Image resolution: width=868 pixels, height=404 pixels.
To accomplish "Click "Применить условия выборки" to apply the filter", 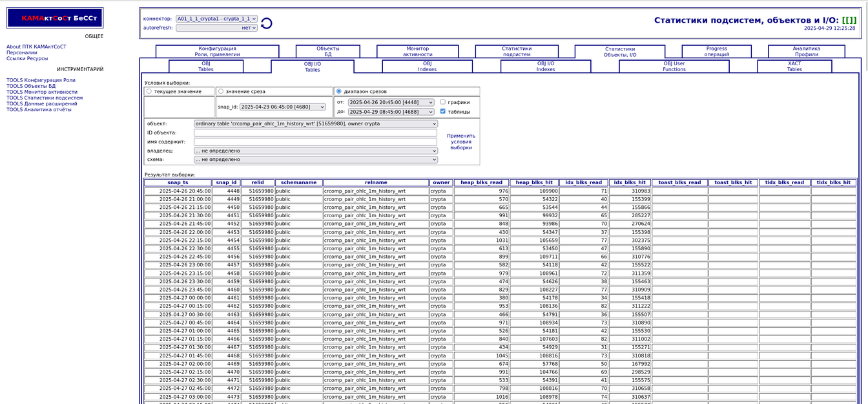I will [460, 142].
